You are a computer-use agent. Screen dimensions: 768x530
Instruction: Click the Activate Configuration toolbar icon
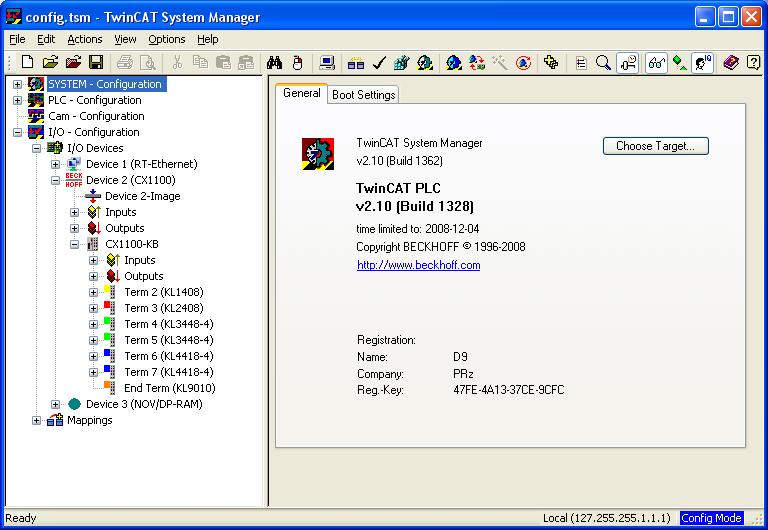click(402, 62)
